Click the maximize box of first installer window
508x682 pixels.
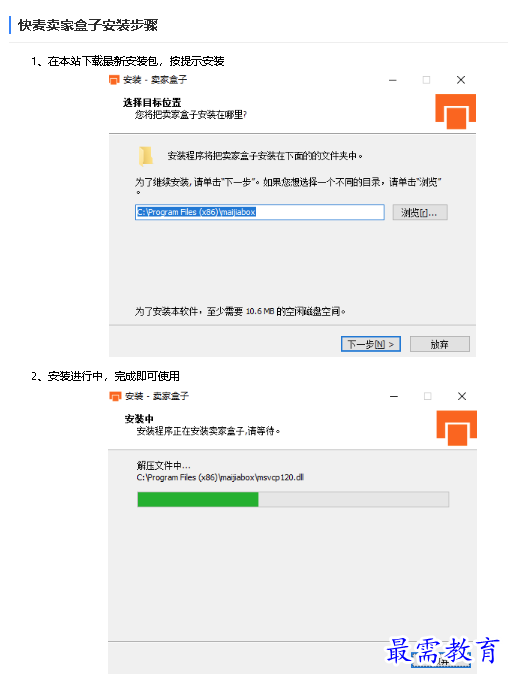[426, 80]
